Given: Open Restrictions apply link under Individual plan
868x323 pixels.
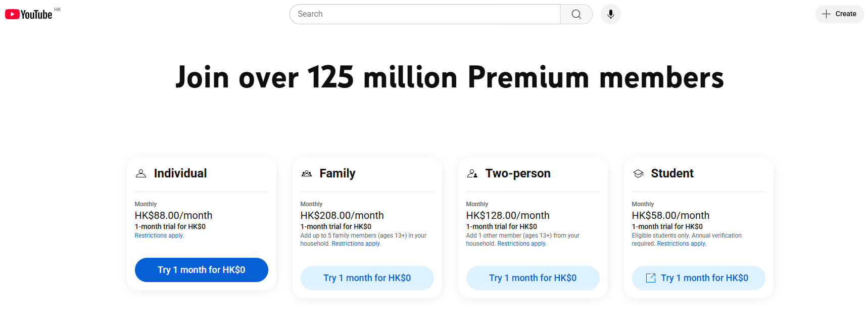Looking at the screenshot, I should pos(158,235).
